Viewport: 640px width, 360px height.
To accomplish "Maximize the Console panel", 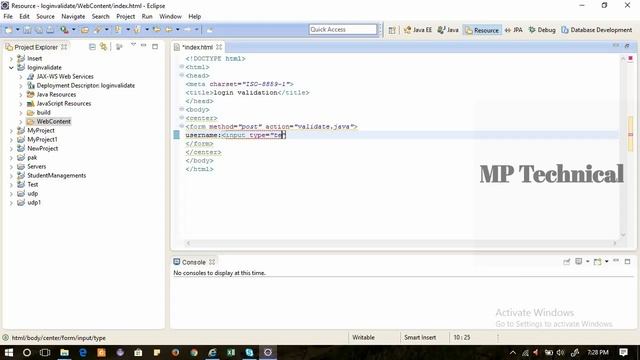I will pyautogui.click(x=628, y=261).
